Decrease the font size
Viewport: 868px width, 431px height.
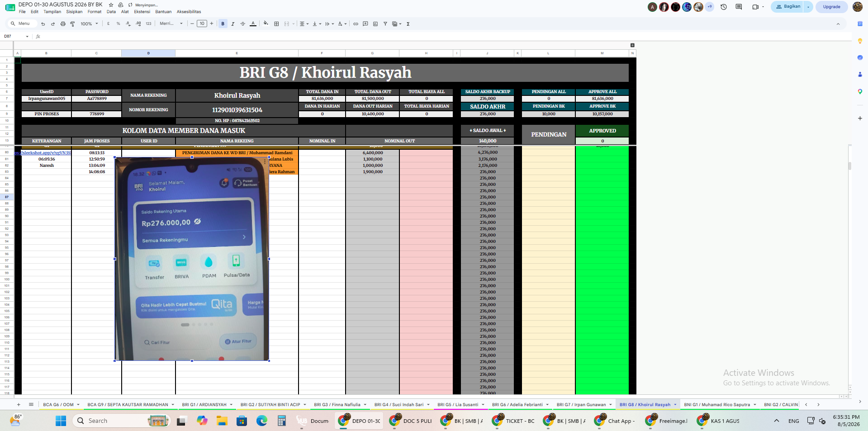pos(192,24)
